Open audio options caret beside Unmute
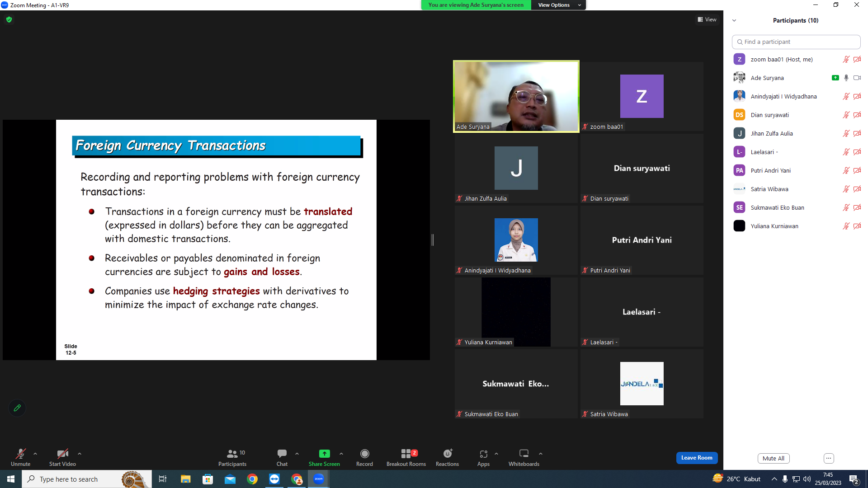The width and height of the screenshot is (868, 488). click(35, 454)
